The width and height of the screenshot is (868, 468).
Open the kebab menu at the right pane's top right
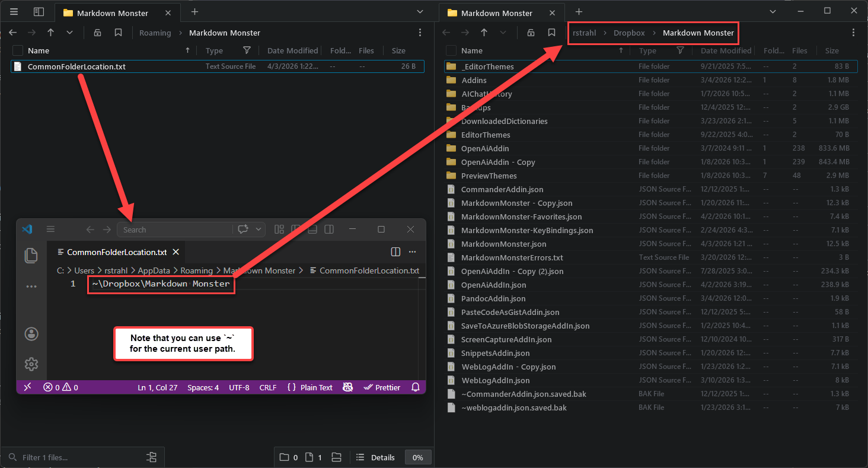coord(854,33)
